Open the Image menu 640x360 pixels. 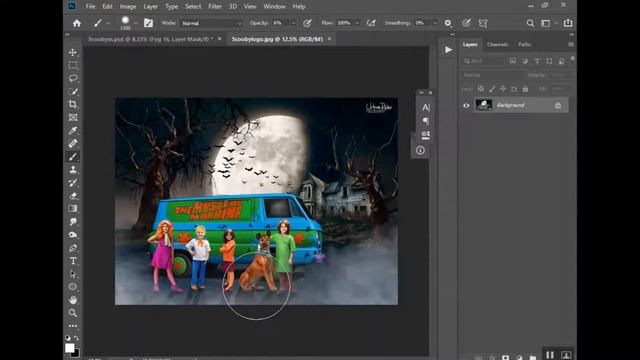128,7
